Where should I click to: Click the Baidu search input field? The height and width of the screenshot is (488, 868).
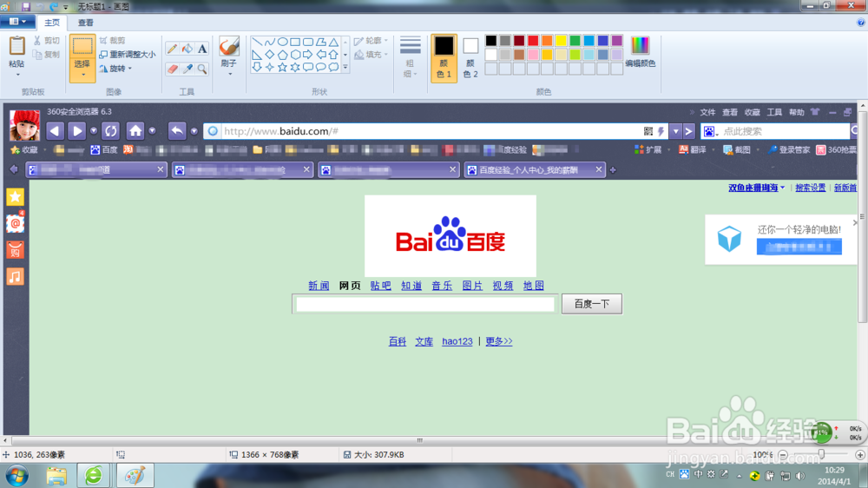point(424,304)
